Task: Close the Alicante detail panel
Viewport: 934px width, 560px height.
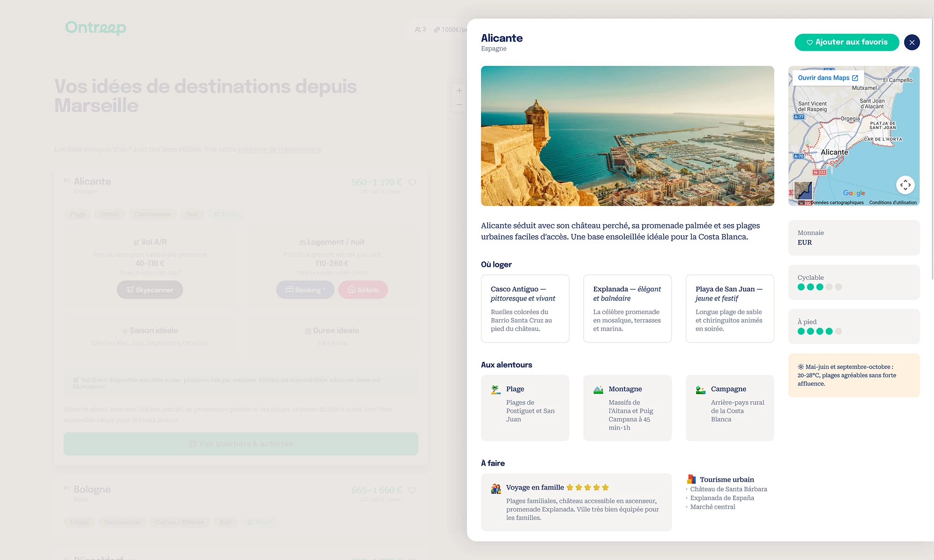Action: pyautogui.click(x=912, y=42)
